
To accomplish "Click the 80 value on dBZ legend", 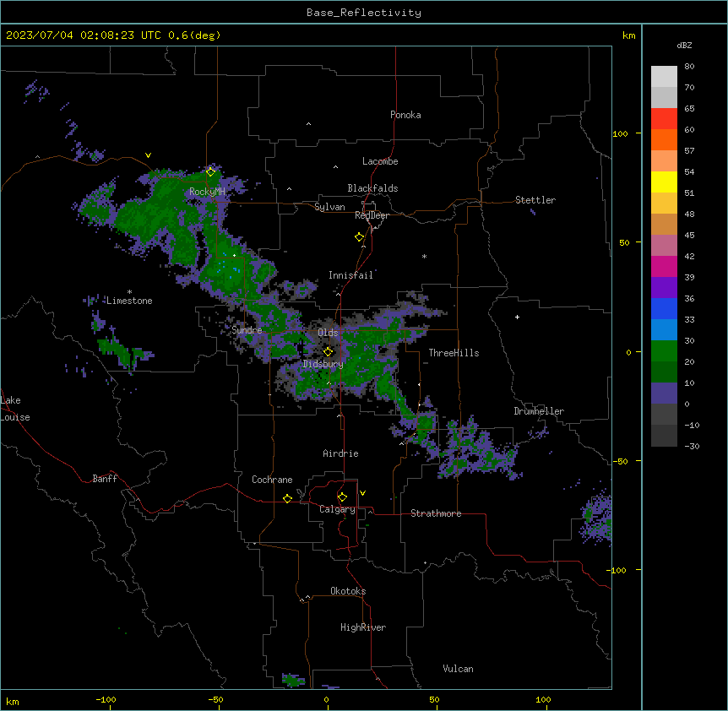I will 689,67.
